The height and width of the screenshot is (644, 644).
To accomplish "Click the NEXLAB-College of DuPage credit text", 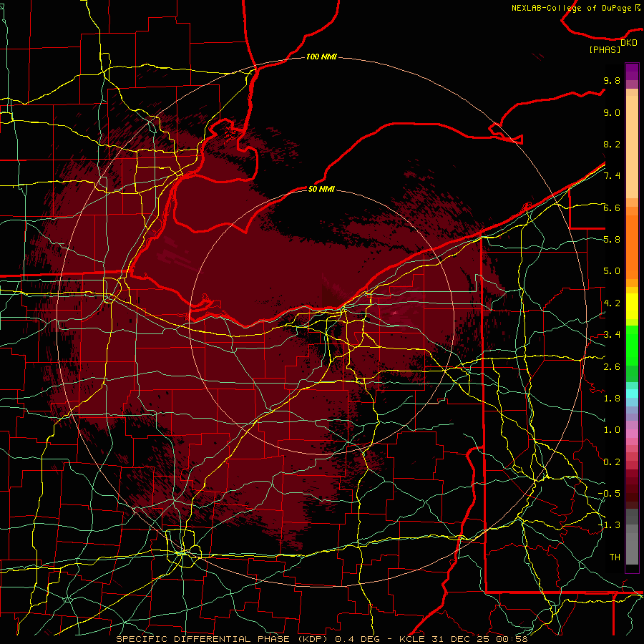I will pos(576,8).
